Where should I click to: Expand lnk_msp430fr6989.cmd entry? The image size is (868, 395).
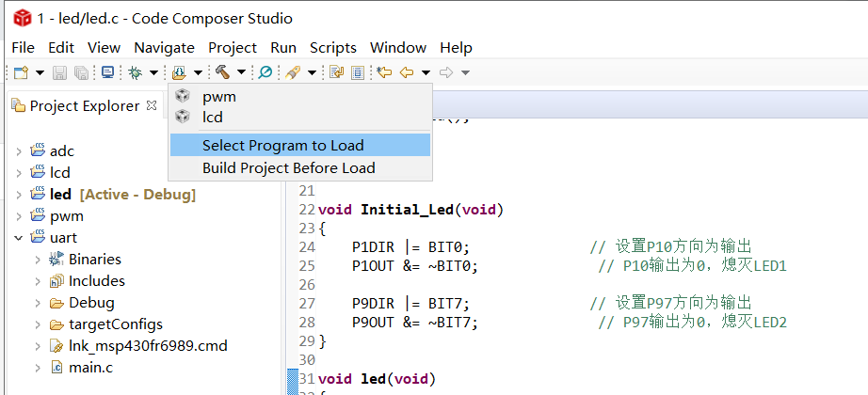coord(38,346)
